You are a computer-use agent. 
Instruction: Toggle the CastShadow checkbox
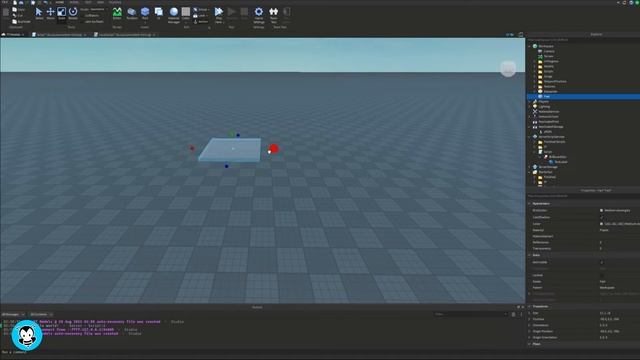pyautogui.click(x=601, y=217)
